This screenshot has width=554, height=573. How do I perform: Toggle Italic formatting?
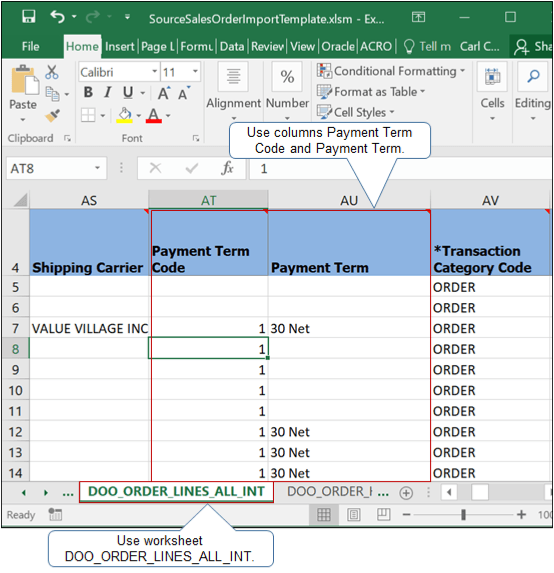[x=107, y=92]
